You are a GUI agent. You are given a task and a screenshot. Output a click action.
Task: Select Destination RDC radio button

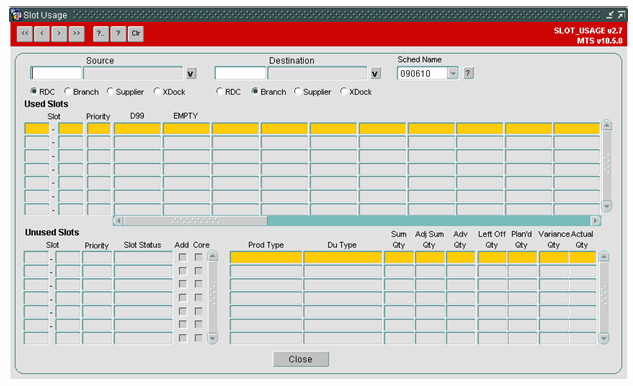219,91
